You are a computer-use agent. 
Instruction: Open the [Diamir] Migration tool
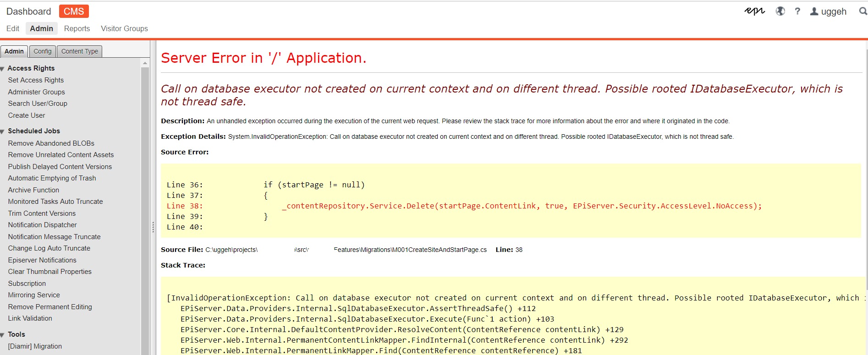35,346
